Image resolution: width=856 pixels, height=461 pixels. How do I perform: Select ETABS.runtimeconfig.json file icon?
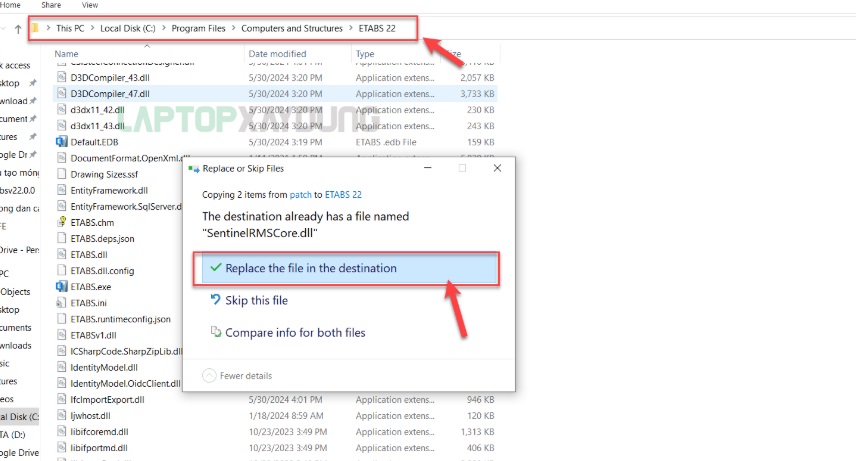[x=62, y=319]
